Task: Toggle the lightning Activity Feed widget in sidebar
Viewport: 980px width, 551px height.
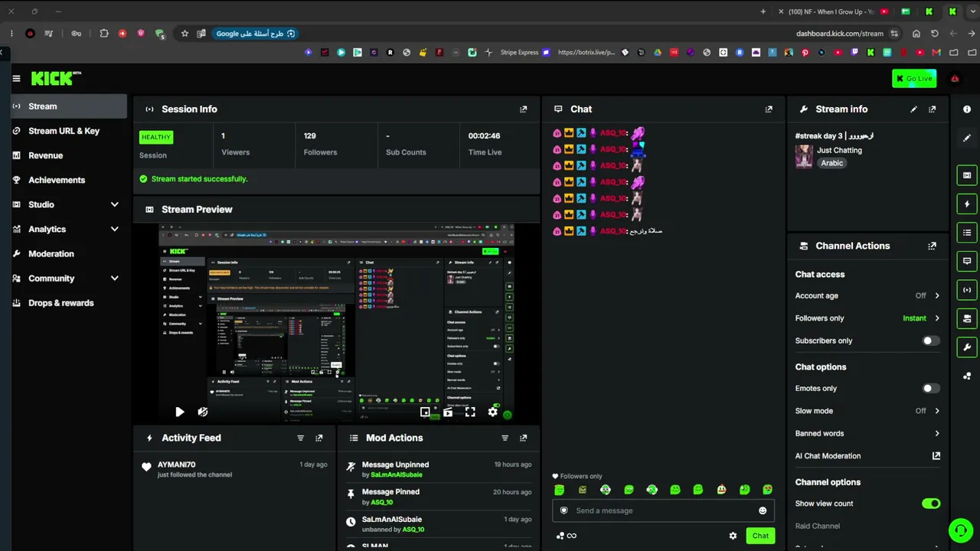Action: [967, 204]
